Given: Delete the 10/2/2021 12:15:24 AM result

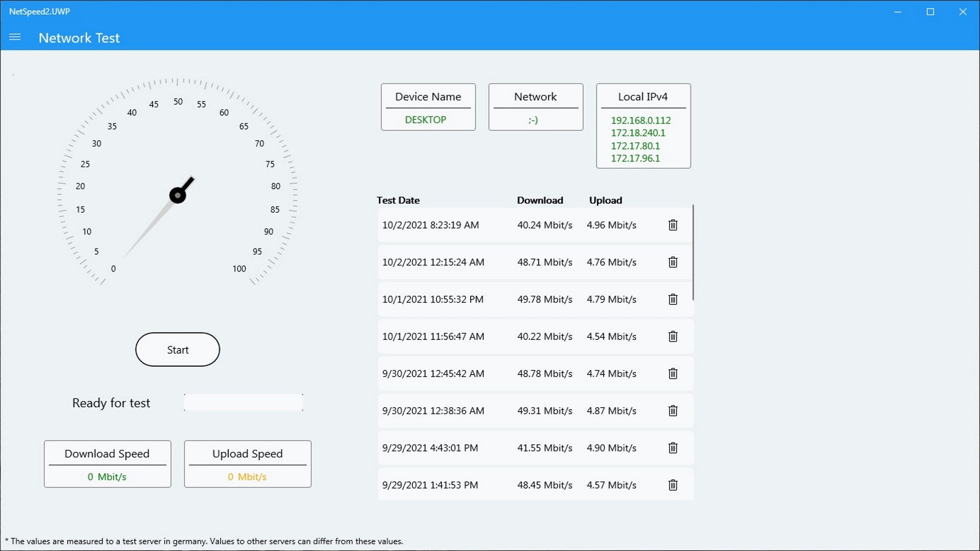Looking at the screenshot, I should tap(673, 262).
